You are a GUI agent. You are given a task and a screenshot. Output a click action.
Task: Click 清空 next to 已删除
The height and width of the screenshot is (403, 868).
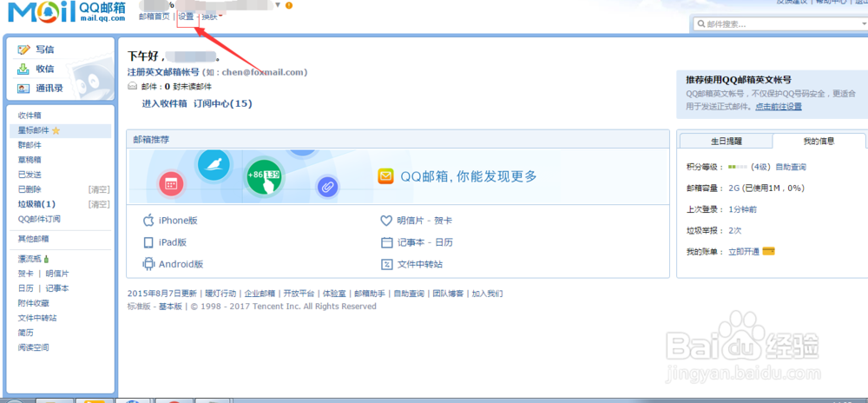pos(99,189)
